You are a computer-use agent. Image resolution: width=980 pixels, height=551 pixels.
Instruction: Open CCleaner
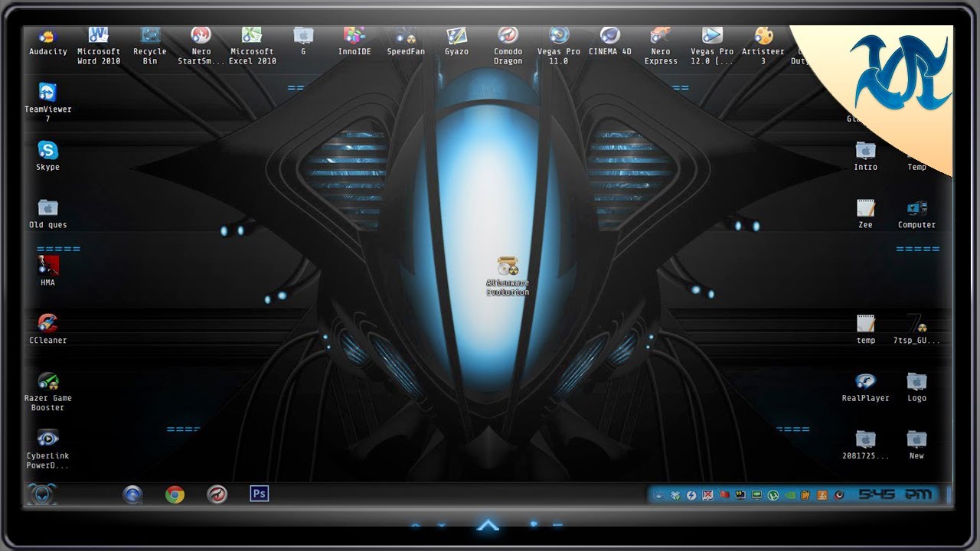pos(47,329)
